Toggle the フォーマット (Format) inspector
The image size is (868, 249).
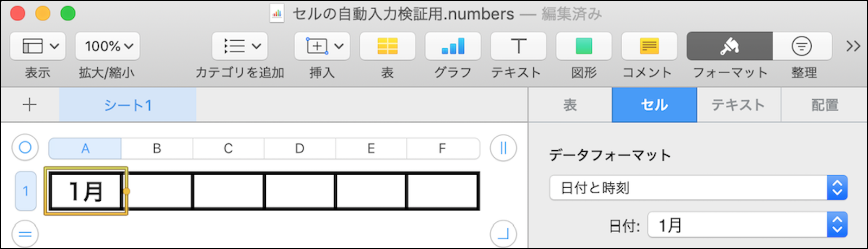pyautogui.click(x=729, y=46)
